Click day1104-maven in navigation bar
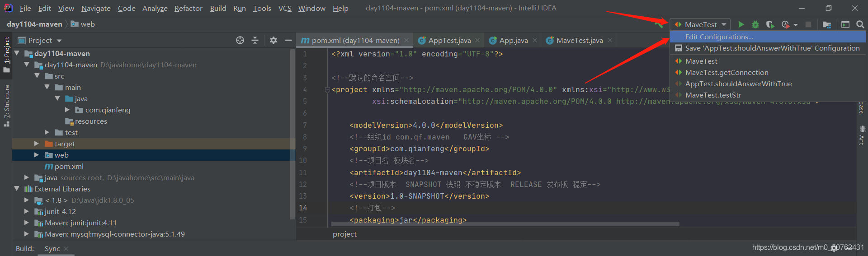The image size is (868, 256). click(x=34, y=24)
